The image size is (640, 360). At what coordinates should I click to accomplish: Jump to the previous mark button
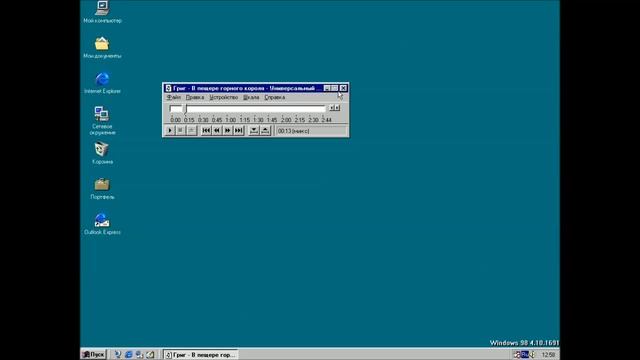(206, 131)
